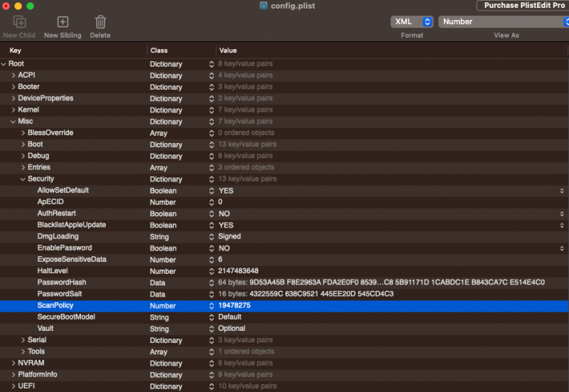This screenshot has width=569, height=392.
Task: Click the config.plist document icon in title
Action: click(264, 6)
